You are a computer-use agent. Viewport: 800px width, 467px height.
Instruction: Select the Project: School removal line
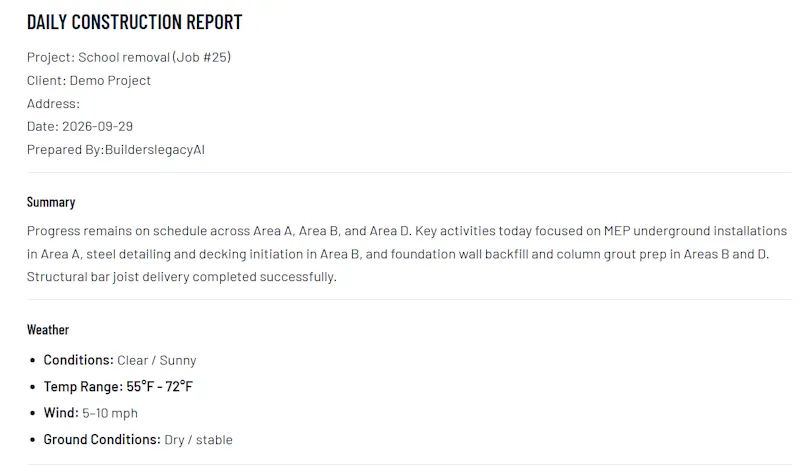point(129,57)
